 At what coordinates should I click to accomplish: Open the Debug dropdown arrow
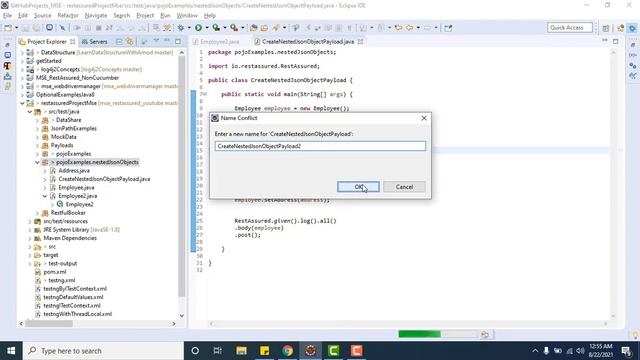[189, 28]
